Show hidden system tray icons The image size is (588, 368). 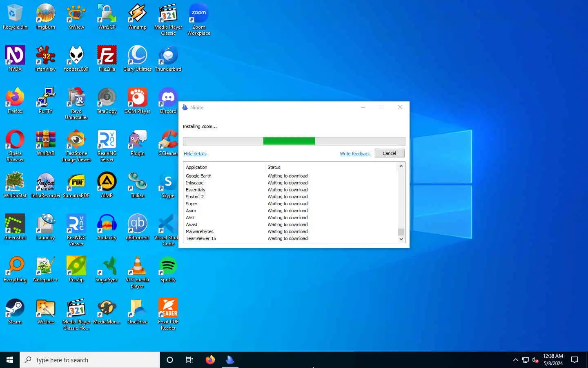(x=515, y=360)
